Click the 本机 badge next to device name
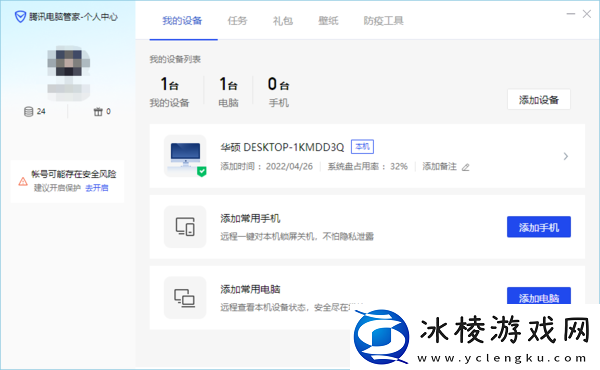 point(362,147)
